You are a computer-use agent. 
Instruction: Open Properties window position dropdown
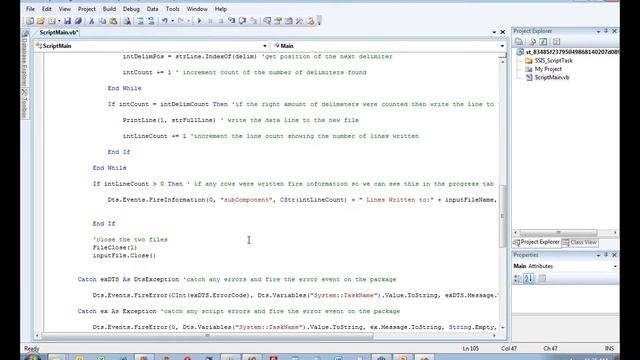(598, 255)
